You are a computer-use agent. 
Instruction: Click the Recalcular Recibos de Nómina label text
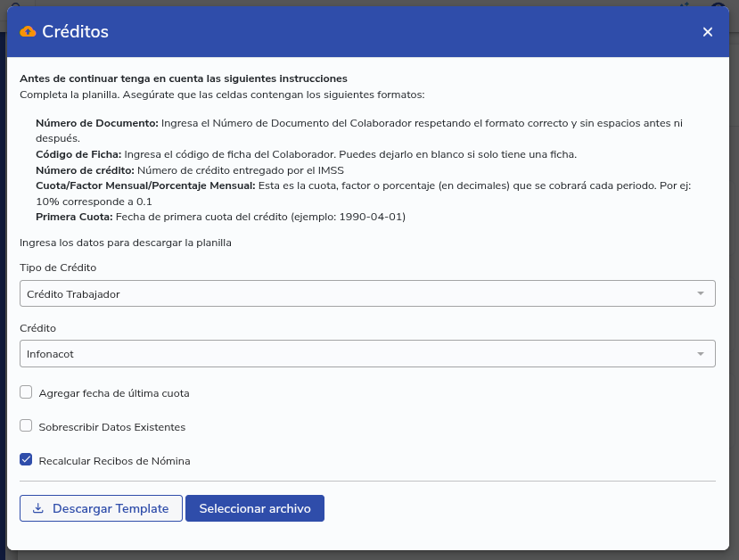(114, 461)
